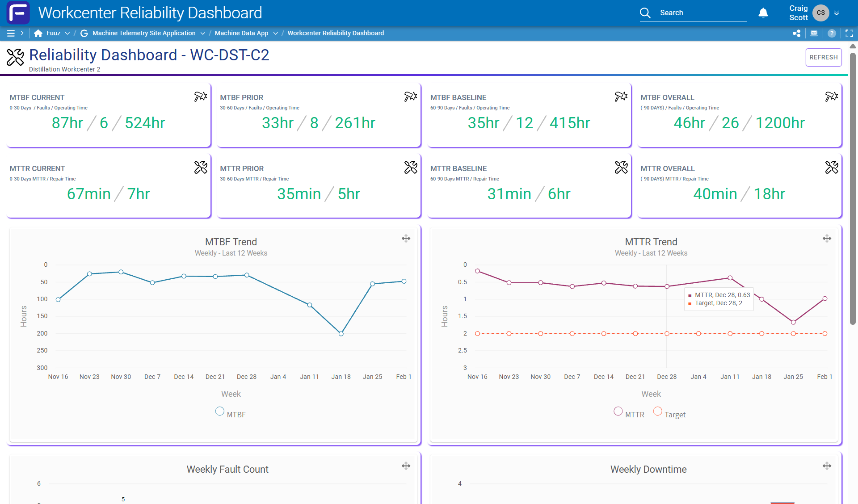Click the Distillation Workcenter 2 subtitle
Screen dimensions: 858x504
[65, 69]
